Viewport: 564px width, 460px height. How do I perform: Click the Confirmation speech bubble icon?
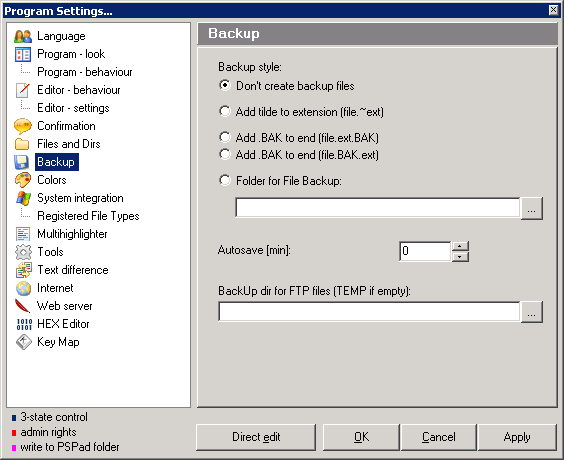pos(22,126)
